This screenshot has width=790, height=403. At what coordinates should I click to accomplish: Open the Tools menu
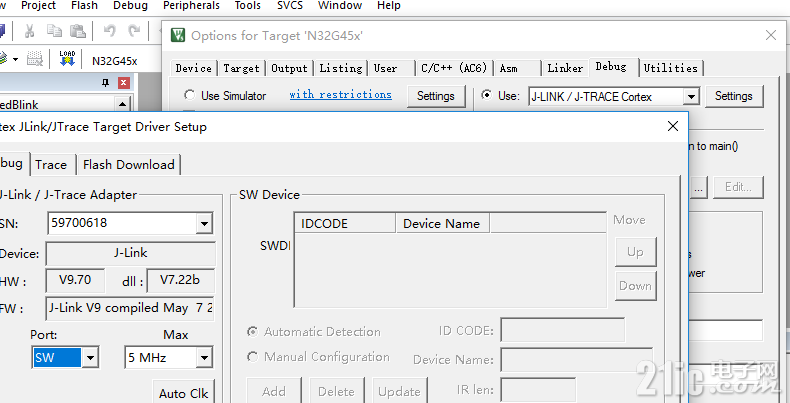coord(247,6)
